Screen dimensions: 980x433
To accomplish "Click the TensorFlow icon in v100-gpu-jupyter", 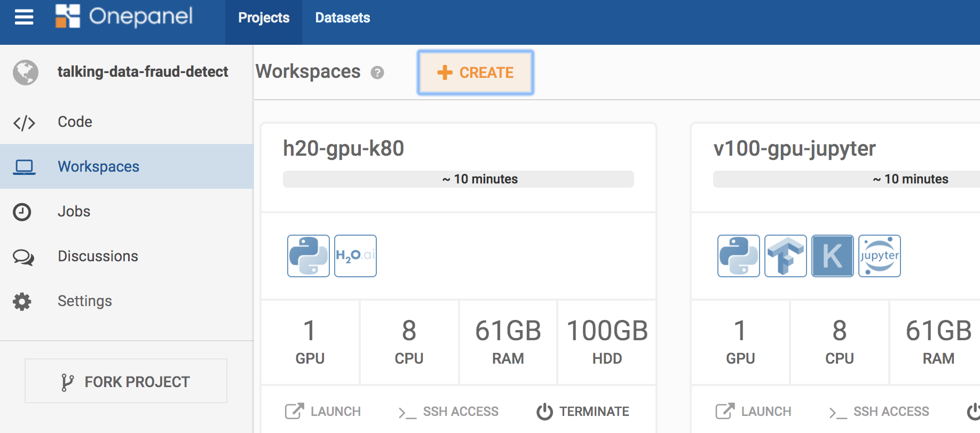I will (x=785, y=256).
